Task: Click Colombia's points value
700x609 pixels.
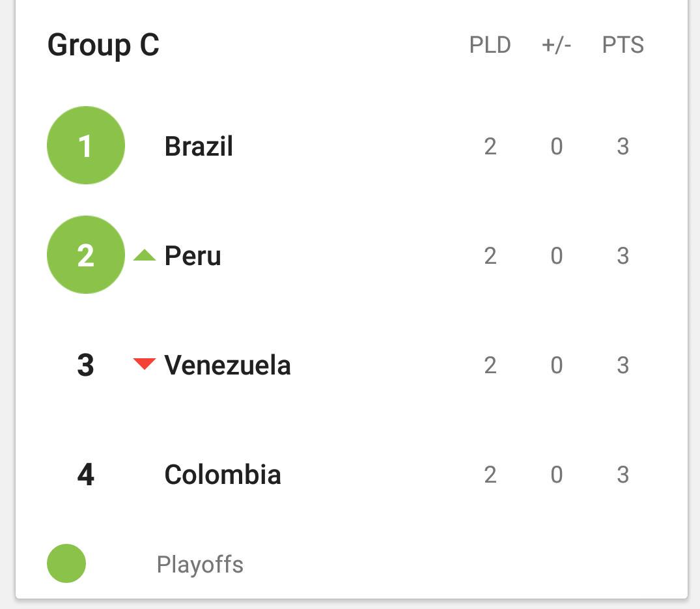Action: [x=623, y=475]
